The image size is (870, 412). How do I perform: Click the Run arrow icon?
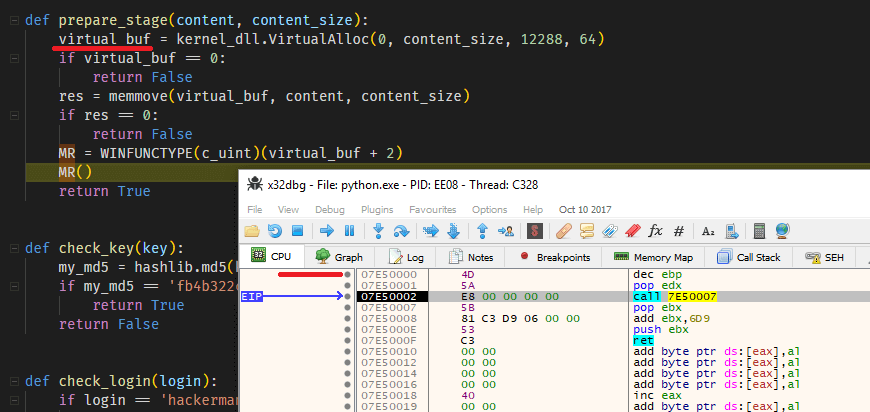point(327,231)
